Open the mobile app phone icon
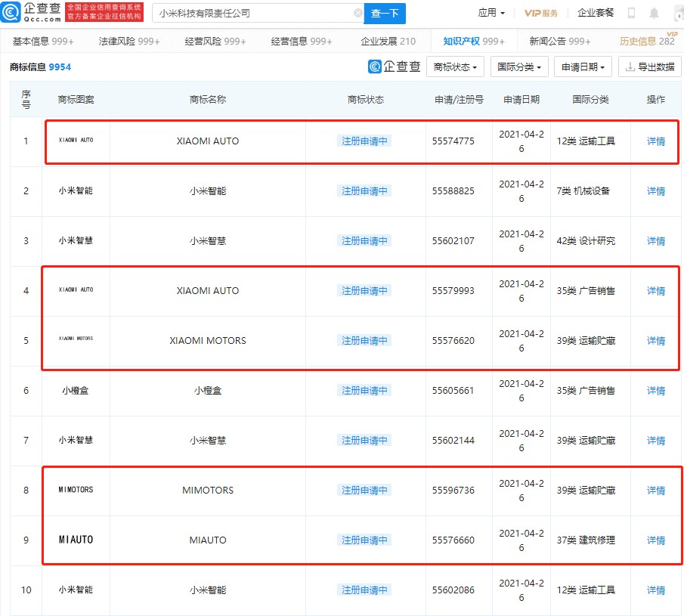 point(631,13)
